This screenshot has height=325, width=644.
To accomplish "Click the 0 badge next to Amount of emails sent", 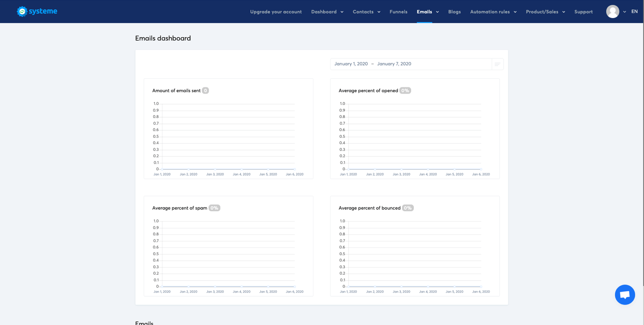I will pos(205,90).
